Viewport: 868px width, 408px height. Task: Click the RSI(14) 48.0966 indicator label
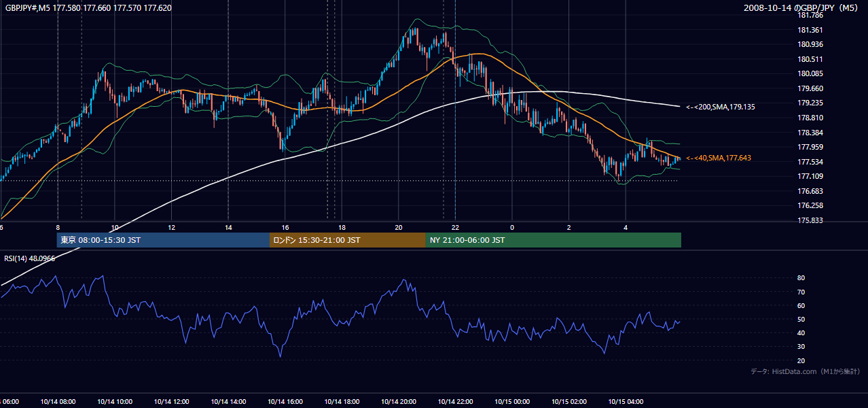(x=30, y=258)
